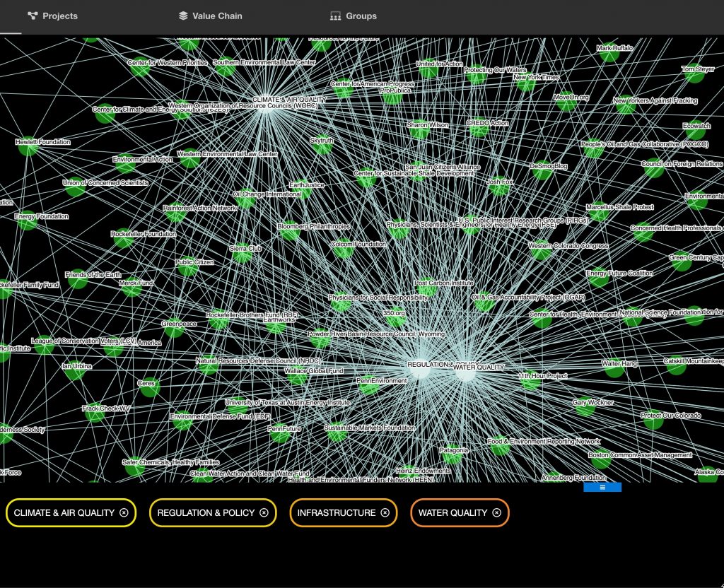This screenshot has height=588, width=724.
Task: Click the Skytruth node
Action: coord(322,145)
